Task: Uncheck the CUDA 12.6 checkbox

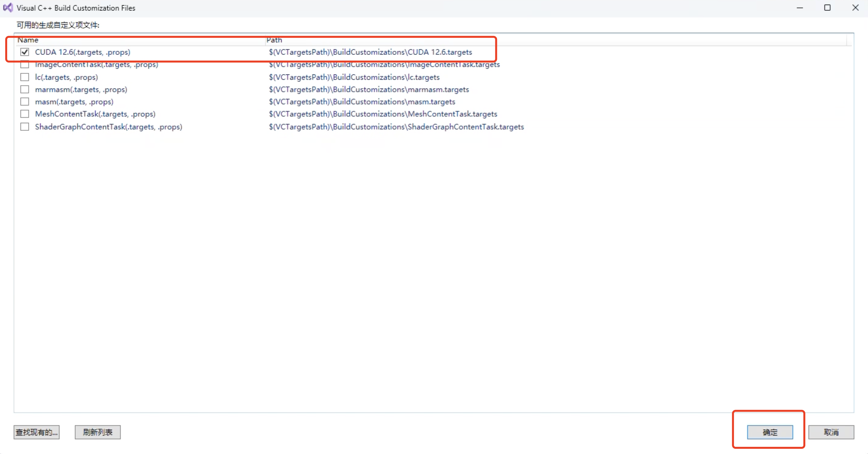Action: pyautogui.click(x=24, y=52)
